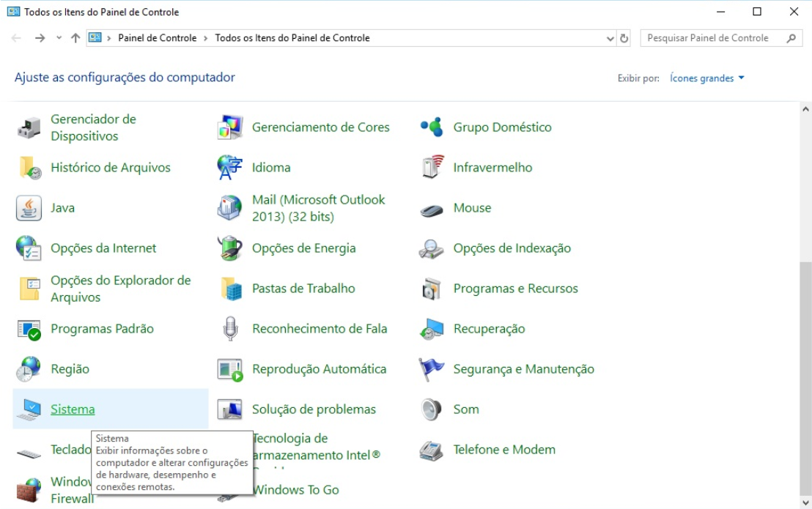Click the Telefone e Modem icon
Image resolution: width=812 pixels, height=509 pixels.
[432, 450]
